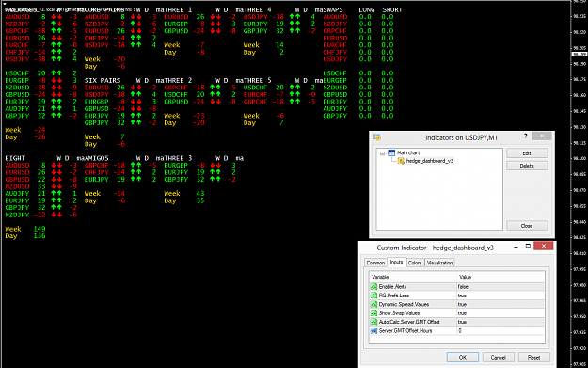Click the Close button in Indicators dialog
588x368 pixels.
pyautogui.click(x=527, y=226)
